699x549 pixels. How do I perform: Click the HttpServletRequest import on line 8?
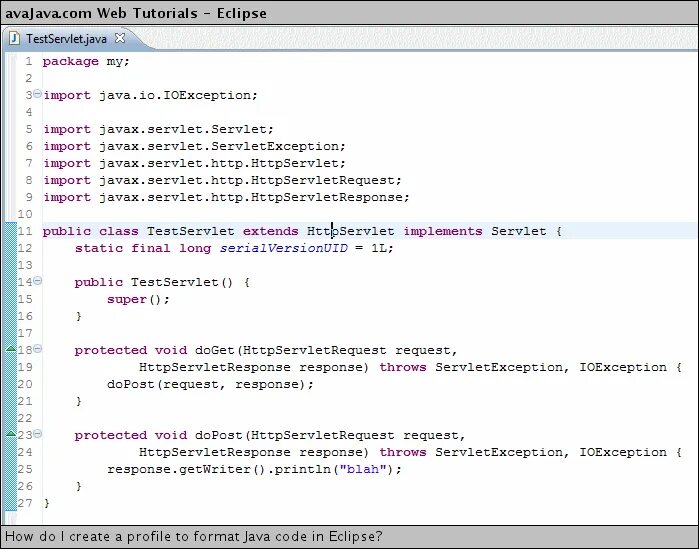click(222, 180)
